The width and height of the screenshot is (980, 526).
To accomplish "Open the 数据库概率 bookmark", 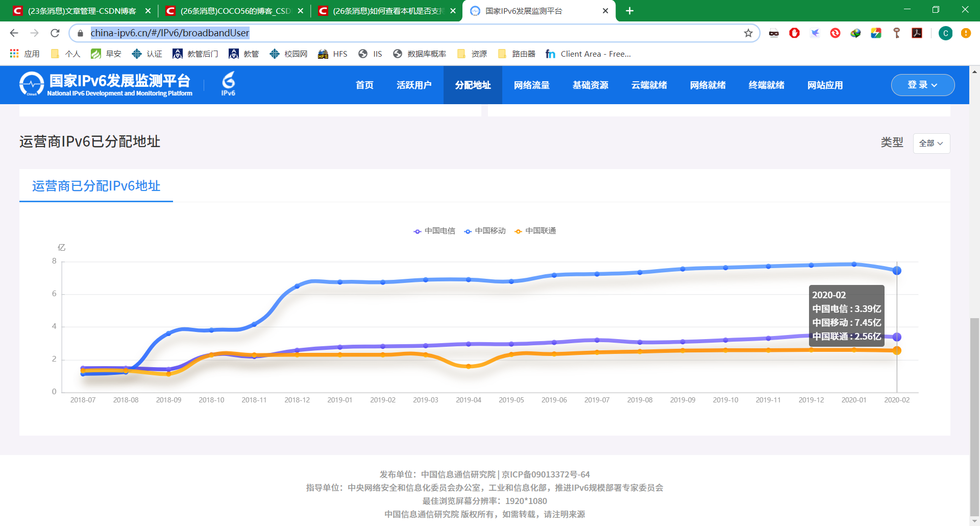I will tap(420, 54).
